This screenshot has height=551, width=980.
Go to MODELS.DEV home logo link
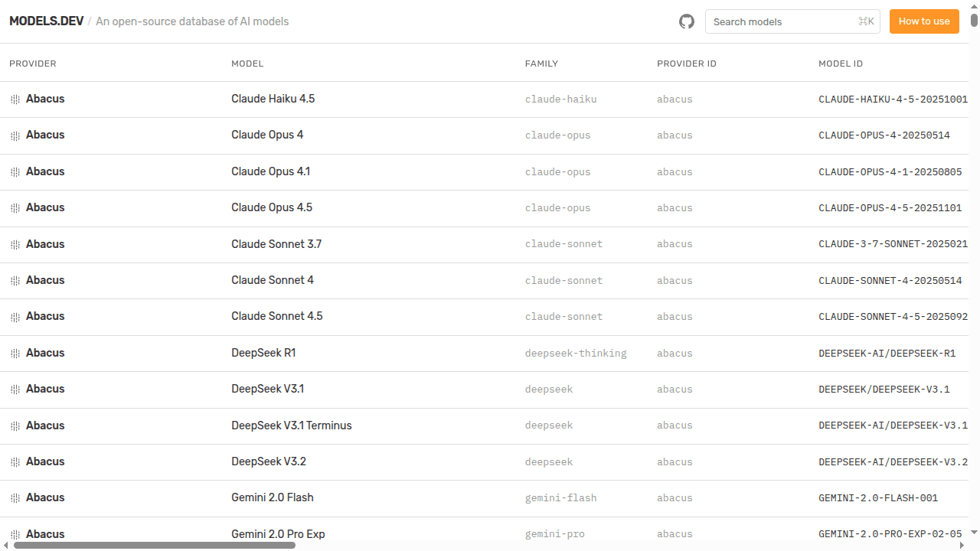47,21
